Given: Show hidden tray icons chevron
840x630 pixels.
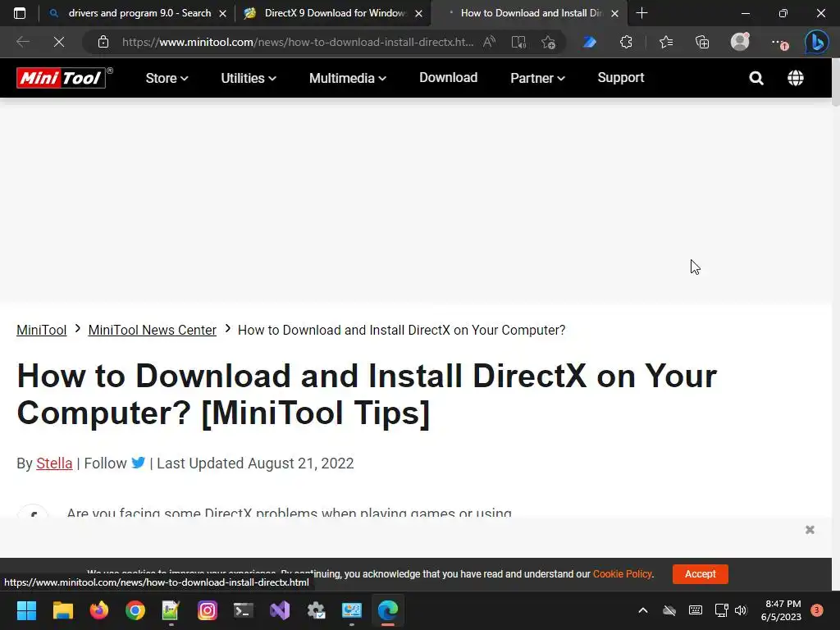Looking at the screenshot, I should (643, 610).
